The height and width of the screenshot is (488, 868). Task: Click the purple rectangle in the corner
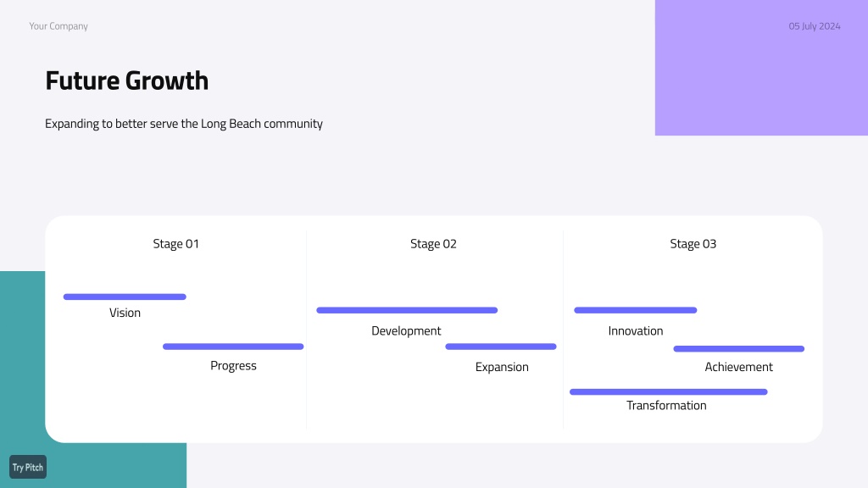click(x=761, y=68)
